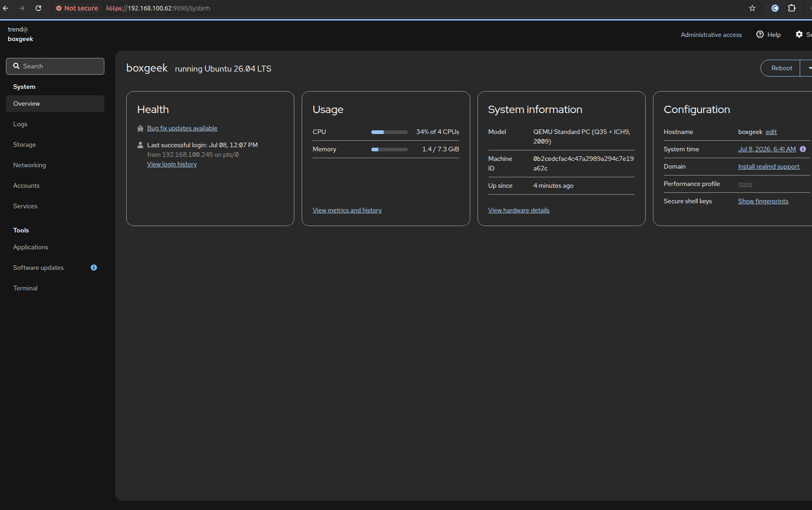Click the user icon beside last login

[140, 145]
